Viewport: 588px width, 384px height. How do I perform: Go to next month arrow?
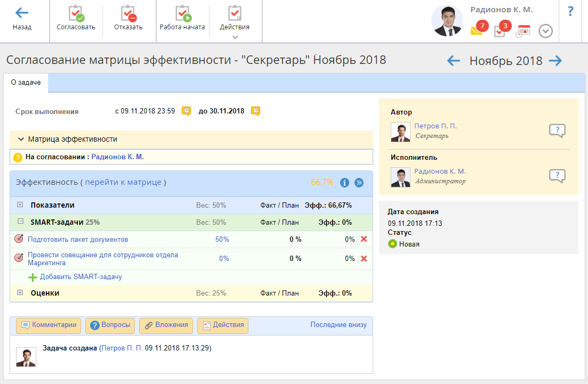click(555, 61)
